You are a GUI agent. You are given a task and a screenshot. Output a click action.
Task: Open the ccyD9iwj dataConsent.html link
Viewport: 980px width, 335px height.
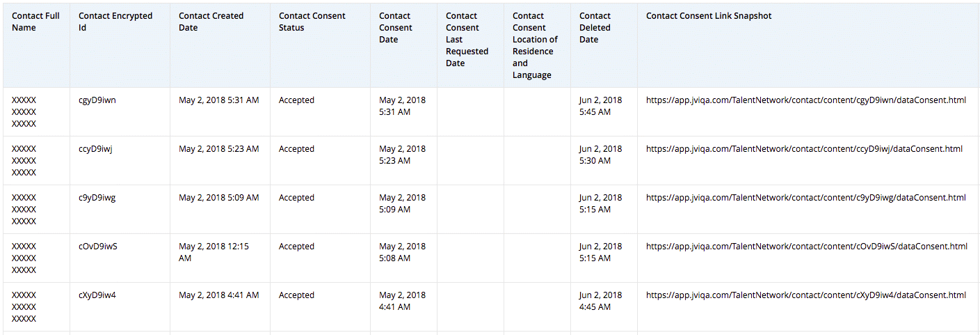coord(804,149)
